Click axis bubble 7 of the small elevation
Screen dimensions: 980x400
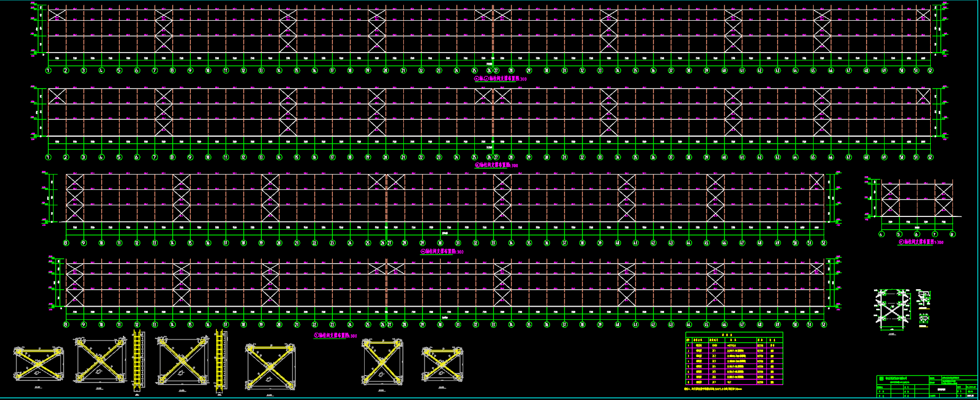(x=934, y=234)
